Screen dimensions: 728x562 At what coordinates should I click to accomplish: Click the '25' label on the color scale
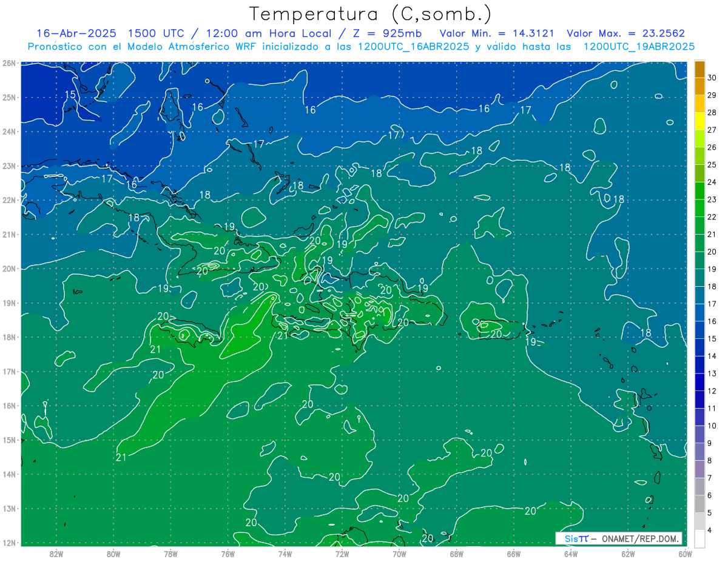712,164
